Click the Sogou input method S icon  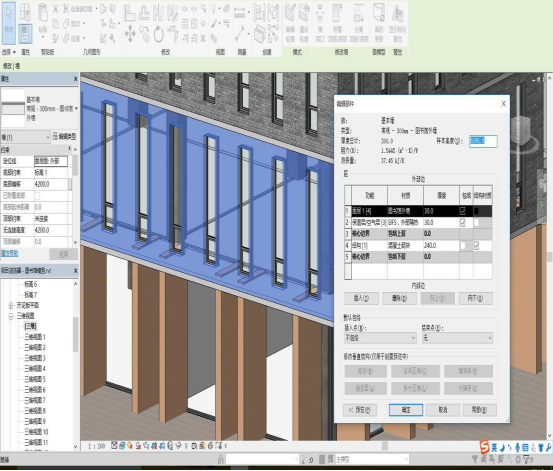(x=485, y=447)
